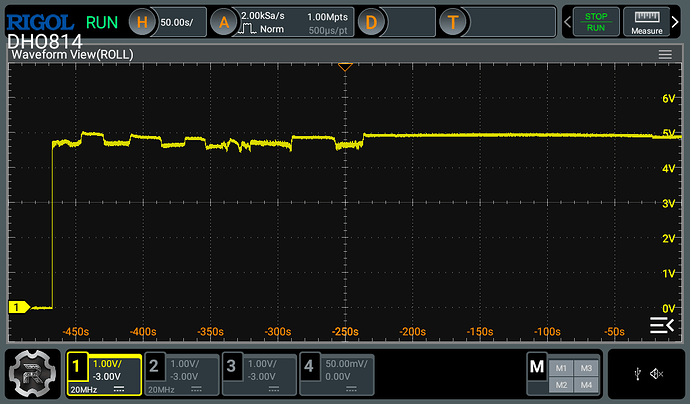Screen dimensions: 690x404
Task: Open the A acquisition settings circle
Action: pos(225,22)
